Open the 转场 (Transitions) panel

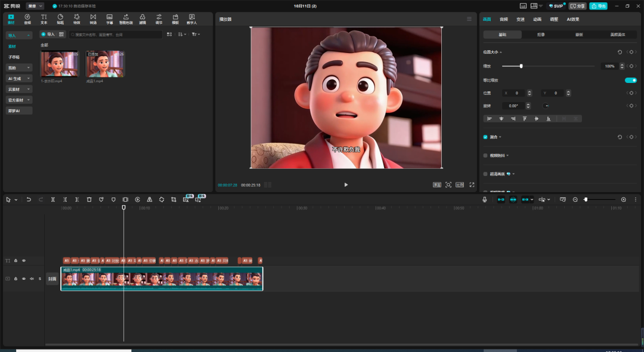93,18
